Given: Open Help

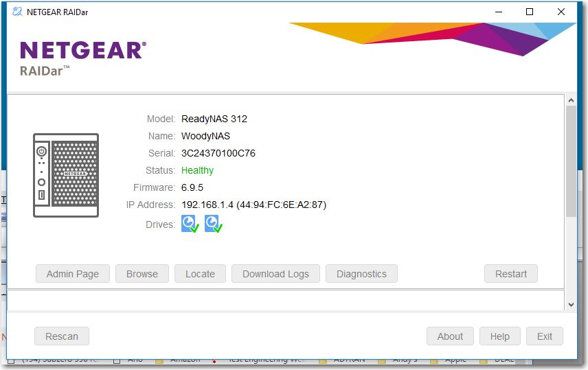Looking at the screenshot, I should click(500, 336).
